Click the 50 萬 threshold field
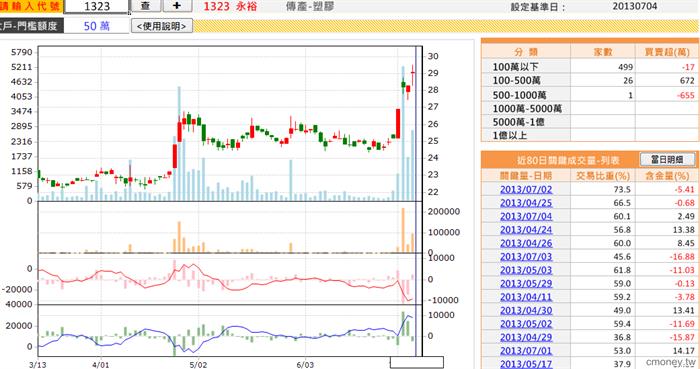The height and width of the screenshot is (369, 700). (96, 26)
